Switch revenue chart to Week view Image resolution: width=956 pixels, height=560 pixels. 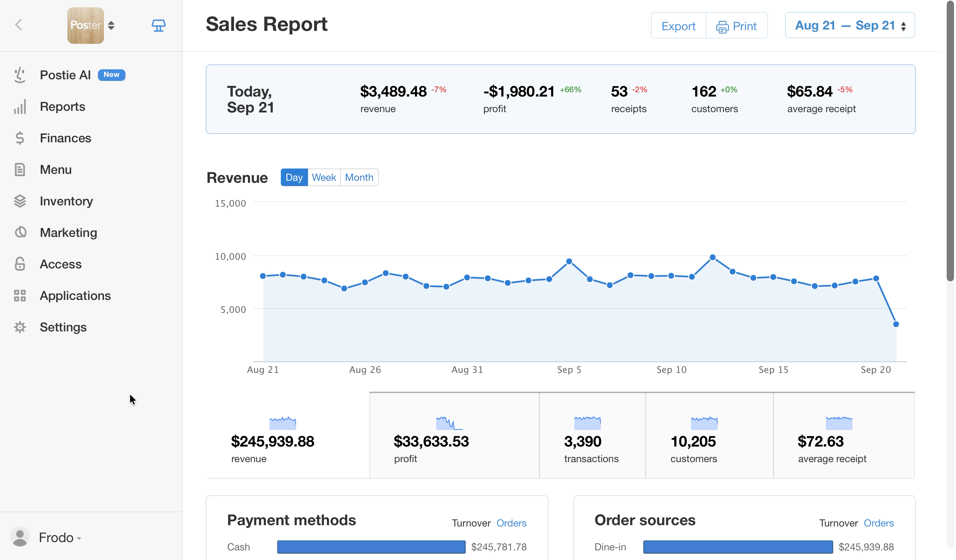click(324, 177)
